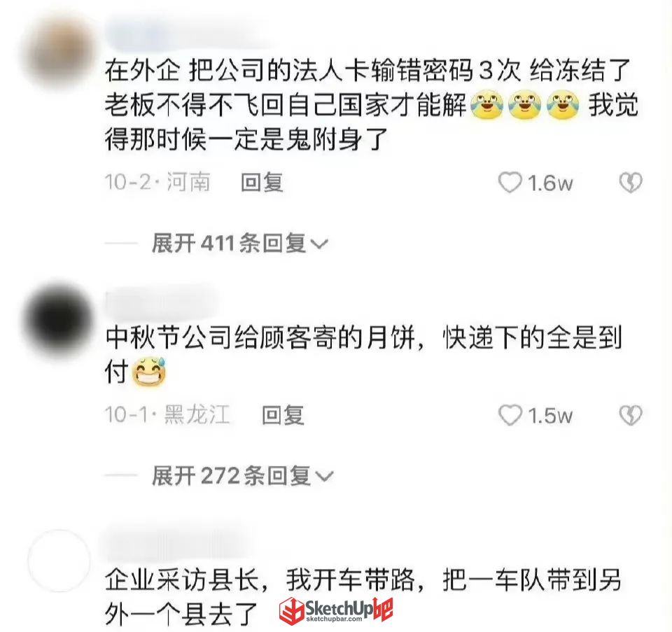The height and width of the screenshot is (632, 672).
Task: Select the 中秋节 mooncake comment text
Action: click(x=363, y=356)
